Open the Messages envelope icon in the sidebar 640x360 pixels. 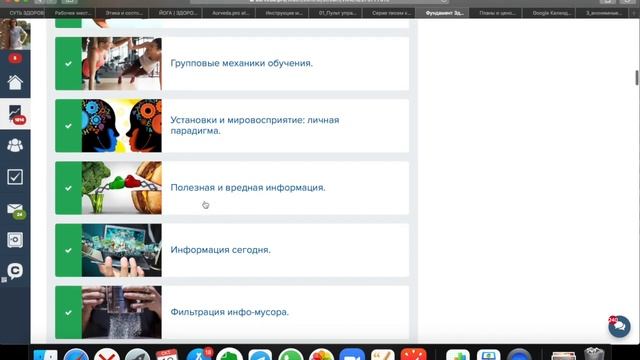point(15,209)
